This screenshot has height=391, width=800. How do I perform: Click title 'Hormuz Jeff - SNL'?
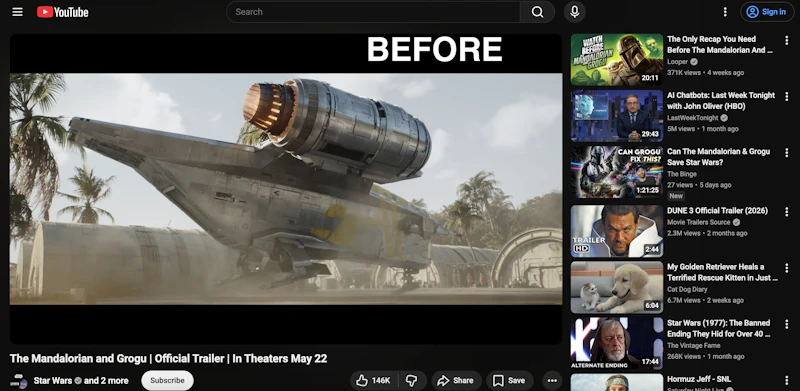tap(699, 379)
